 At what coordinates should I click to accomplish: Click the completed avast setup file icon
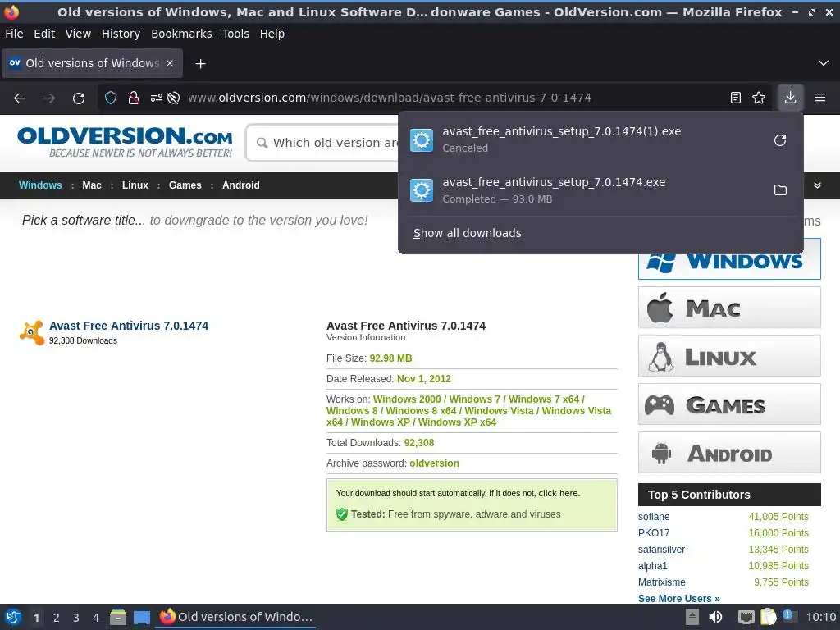tap(422, 190)
